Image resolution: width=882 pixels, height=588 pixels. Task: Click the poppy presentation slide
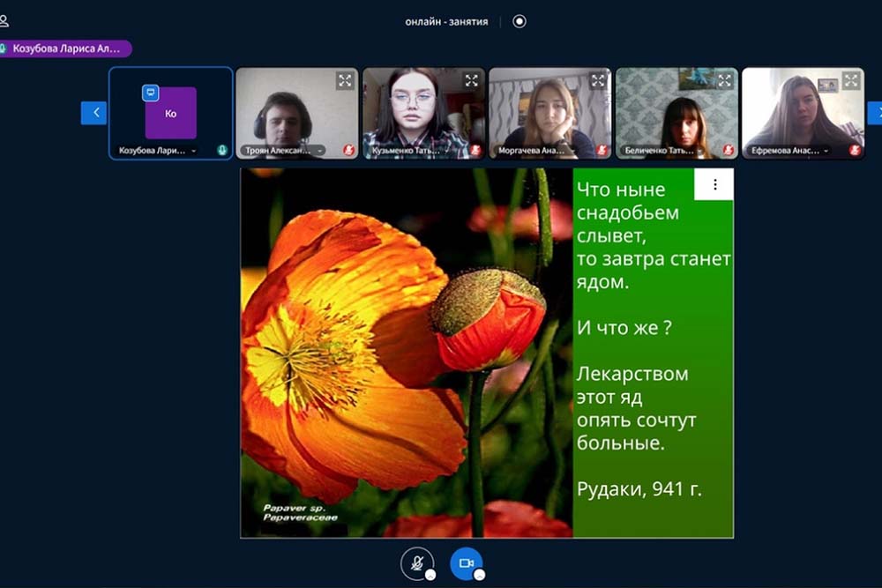[x=406, y=353]
